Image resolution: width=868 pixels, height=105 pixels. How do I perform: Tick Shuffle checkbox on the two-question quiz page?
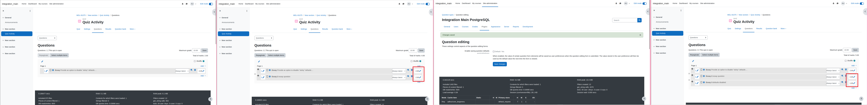tap(411, 61)
